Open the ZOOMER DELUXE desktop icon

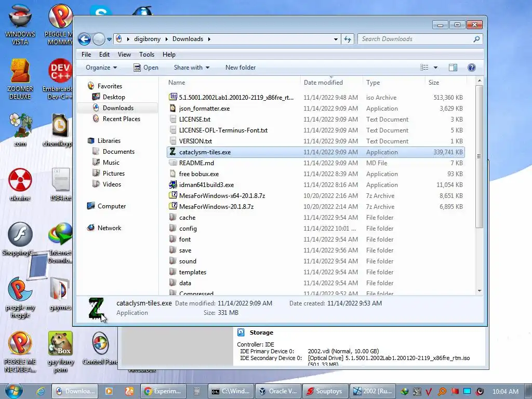pos(20,79)
